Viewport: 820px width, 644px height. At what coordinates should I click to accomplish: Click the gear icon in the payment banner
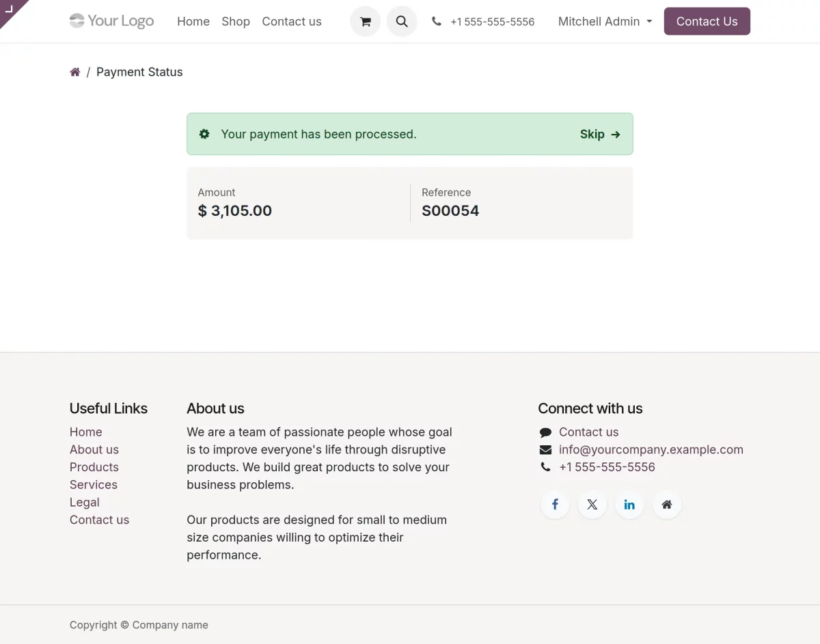[x=204, y=134]
